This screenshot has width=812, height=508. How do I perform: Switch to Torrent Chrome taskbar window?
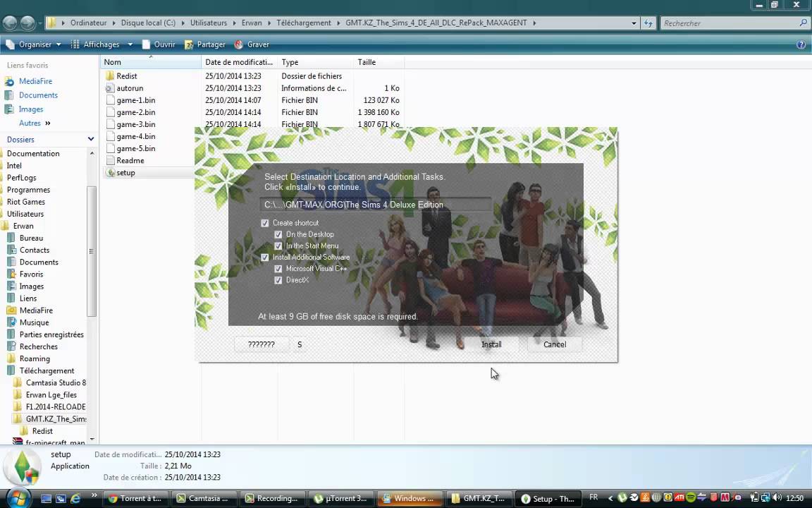click(135, 499)
